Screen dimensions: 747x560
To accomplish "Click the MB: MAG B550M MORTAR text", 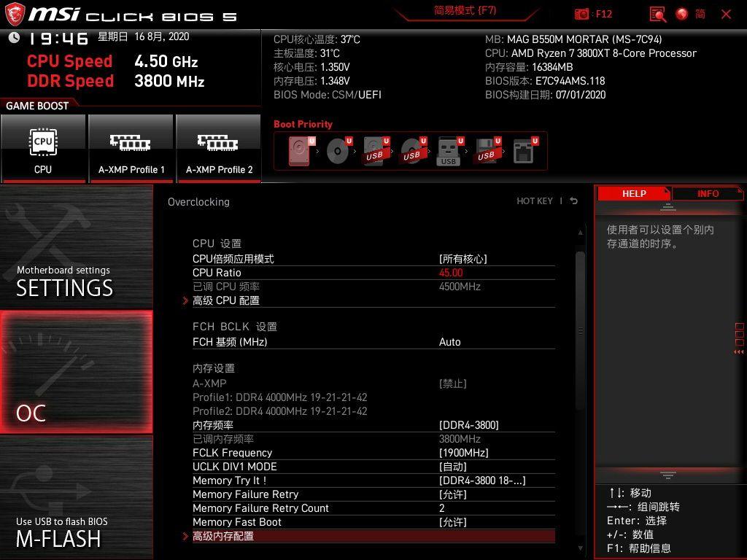I will [x=573, y=39].
